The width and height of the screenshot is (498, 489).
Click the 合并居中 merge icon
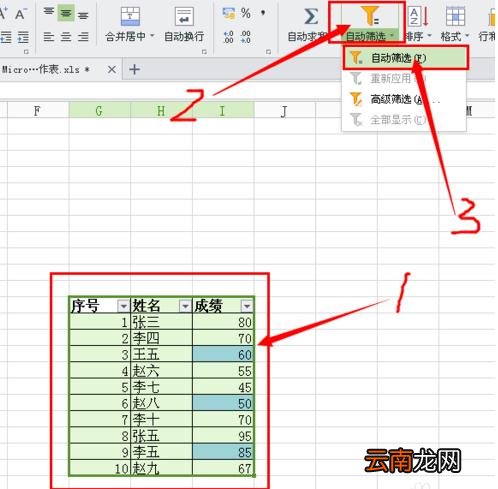[x=130, y=17]
